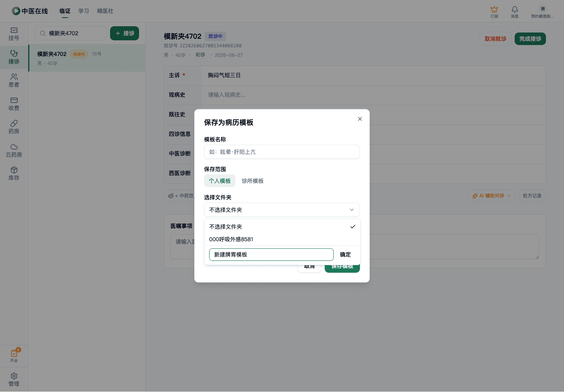Viewport: 564px width, 392px height.
Task: Click the 就诊号 JZ20260627005344008280 text
Action: pyautogui.click(x=202, y=46)
